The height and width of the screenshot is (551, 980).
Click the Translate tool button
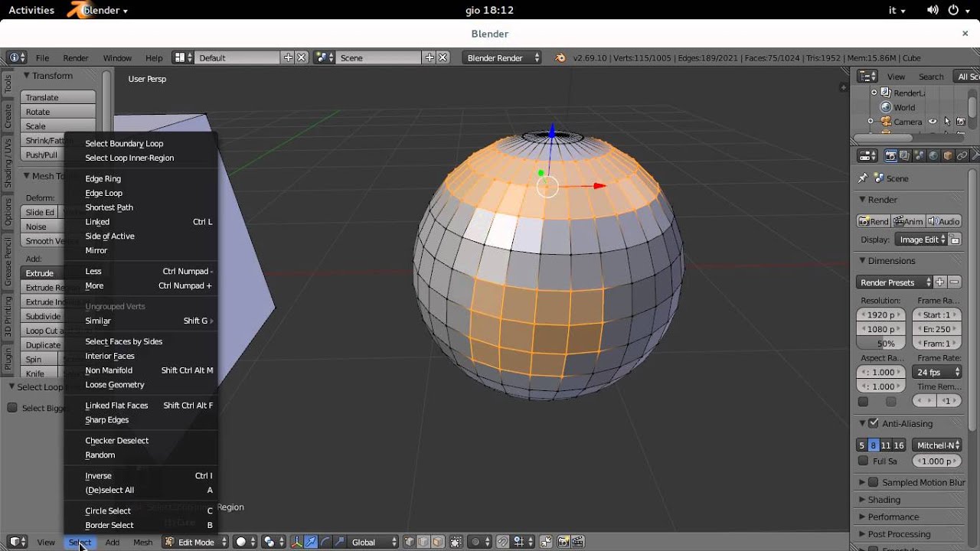[x=58, y=97]
